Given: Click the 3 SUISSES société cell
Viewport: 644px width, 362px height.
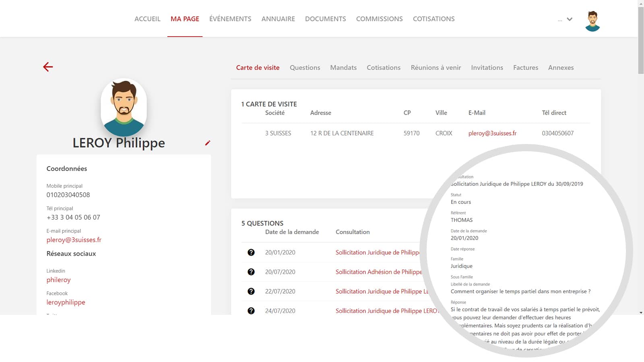Looking at the screenshot, I should pyautogui.click(x=278, y=133).
